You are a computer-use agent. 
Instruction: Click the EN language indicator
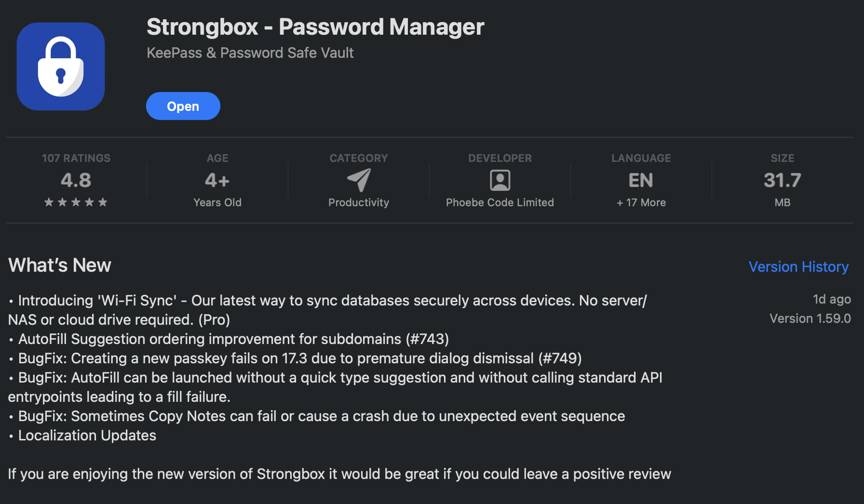coord(641,180)
